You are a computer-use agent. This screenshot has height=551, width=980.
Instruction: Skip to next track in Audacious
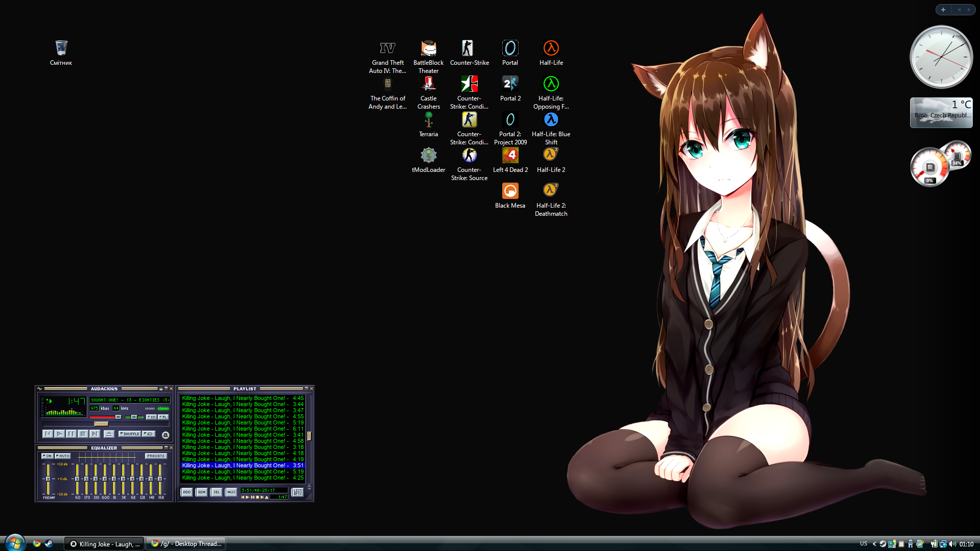[95, 434]
